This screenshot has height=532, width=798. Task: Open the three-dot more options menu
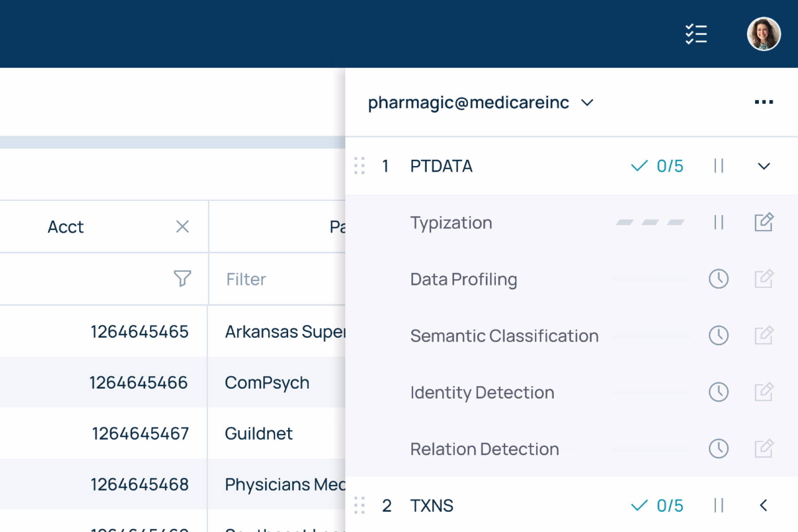(x=764, y=102)
